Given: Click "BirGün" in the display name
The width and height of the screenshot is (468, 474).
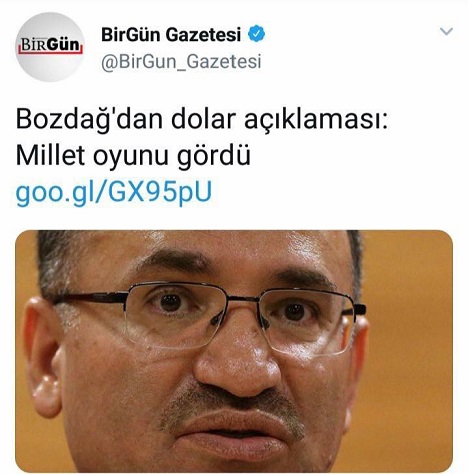Looking at the screenshot, I should (131, 34).
